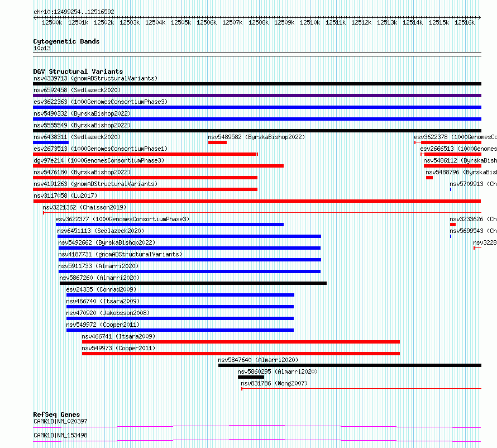Select the Cytogenetic Bands track heading
497x448 pixels.
(x=66, y=41)
